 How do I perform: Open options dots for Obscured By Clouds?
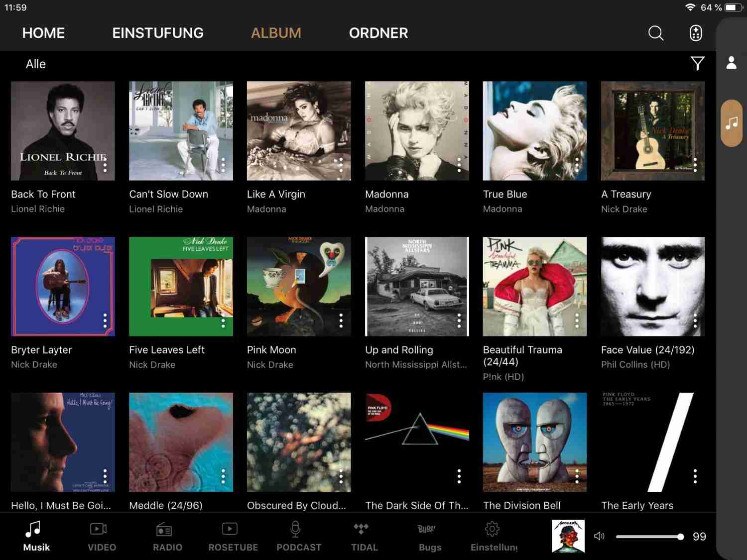(341, 476)
